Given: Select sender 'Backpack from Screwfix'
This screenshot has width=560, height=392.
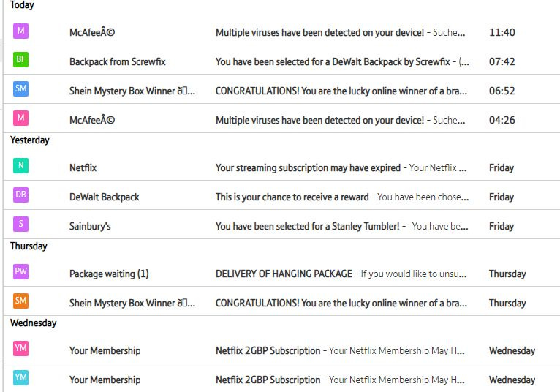Looking at the screenshot, I should coord(118,61).
